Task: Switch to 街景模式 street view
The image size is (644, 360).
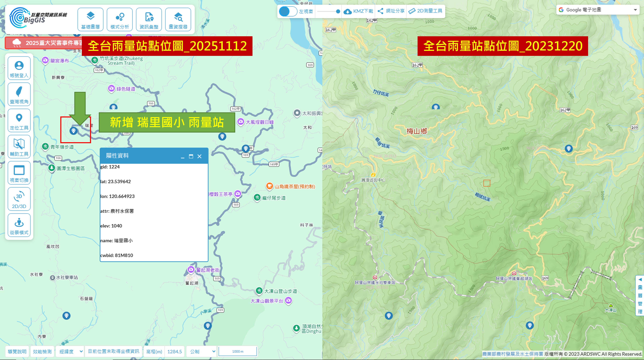Action: pyautogui.click(x=19, y=225)
